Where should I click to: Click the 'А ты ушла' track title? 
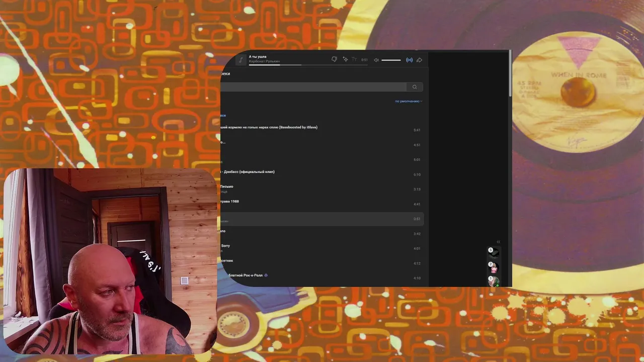pos(258,57)
